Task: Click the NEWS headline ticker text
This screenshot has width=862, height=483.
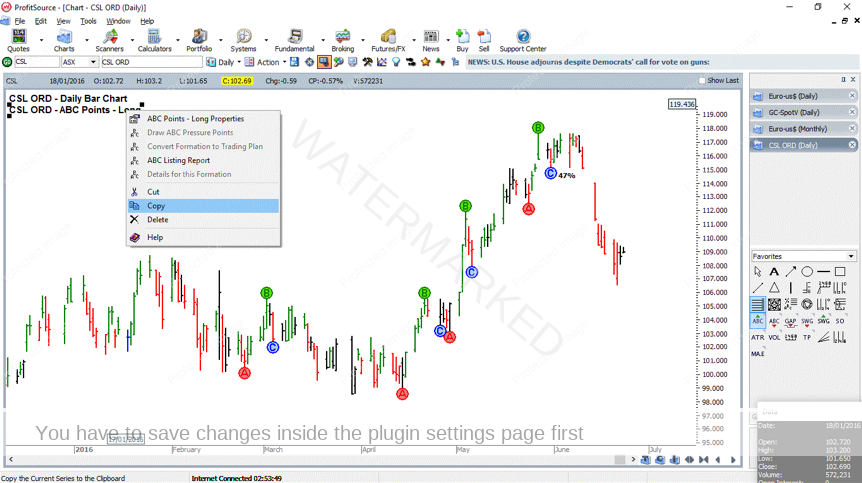Action: (589, 62)
